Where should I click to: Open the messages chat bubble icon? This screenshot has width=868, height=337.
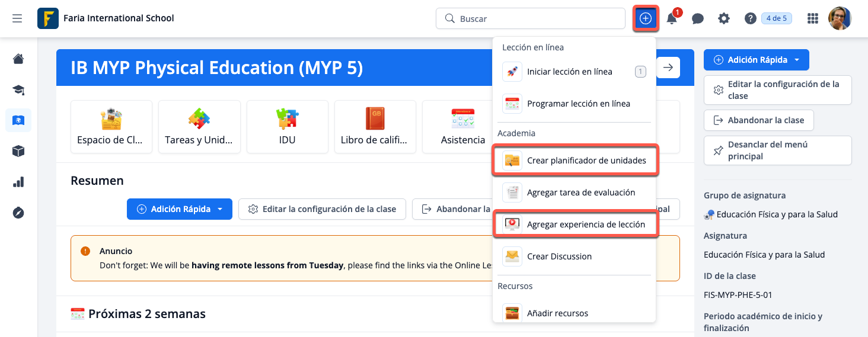pos(698,18)
